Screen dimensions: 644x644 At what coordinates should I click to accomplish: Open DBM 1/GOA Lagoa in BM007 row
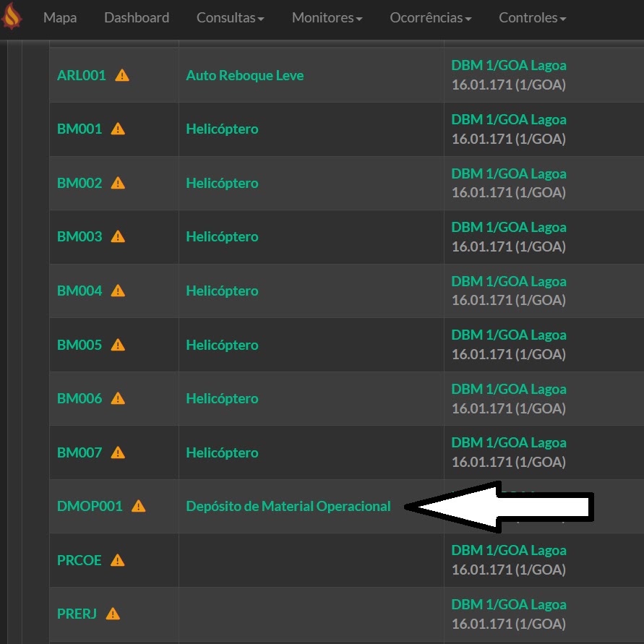pos(508,443)
